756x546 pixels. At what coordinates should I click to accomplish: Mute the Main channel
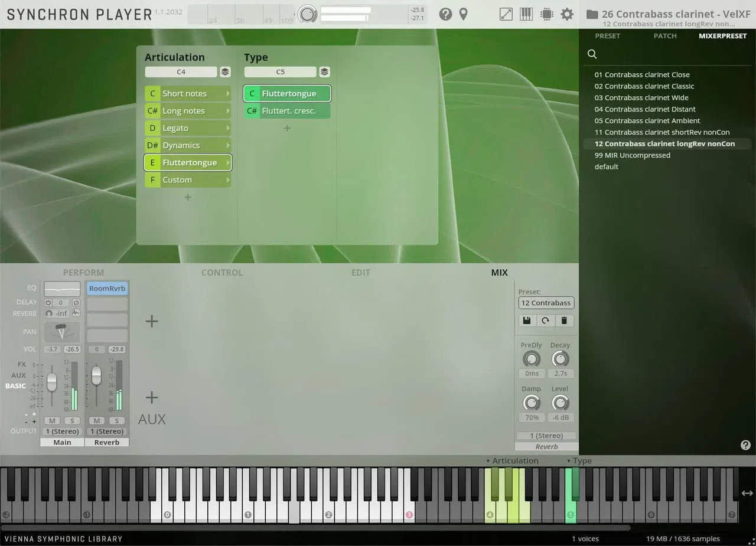[52, 421]
